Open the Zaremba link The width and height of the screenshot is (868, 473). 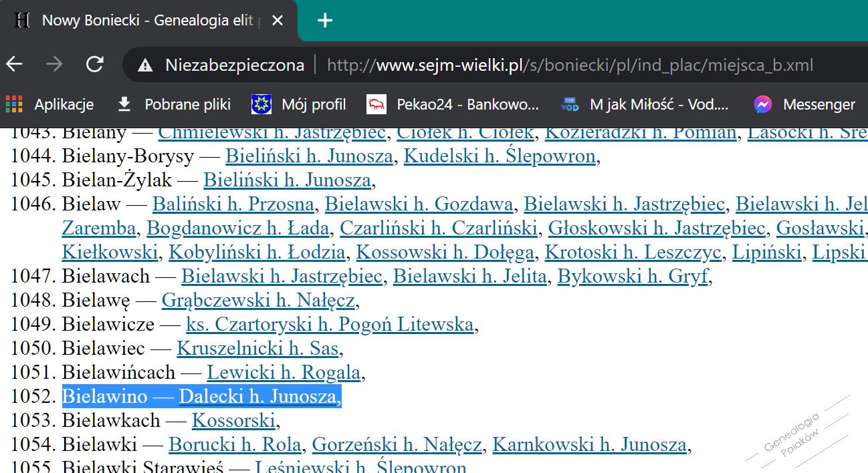[99, 228]
